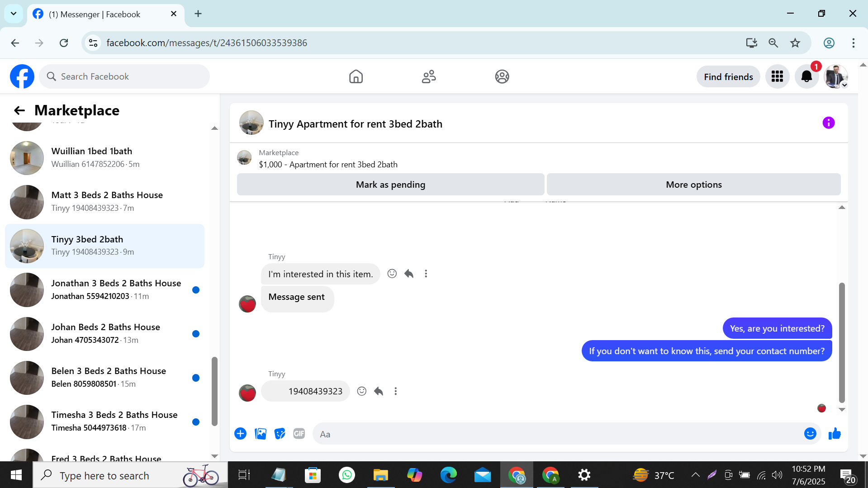Open Facebook home feed icon
This screenshot has width=868, height=488.
tap(356, 76)
